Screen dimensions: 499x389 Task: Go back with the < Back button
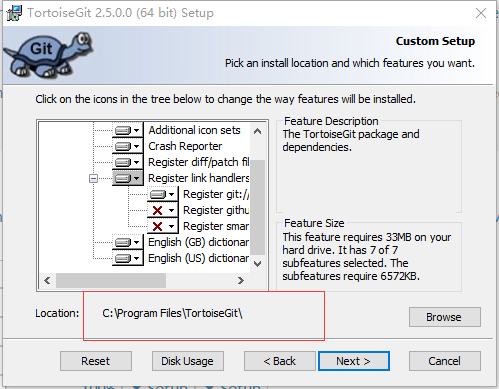tap(280, 361)
